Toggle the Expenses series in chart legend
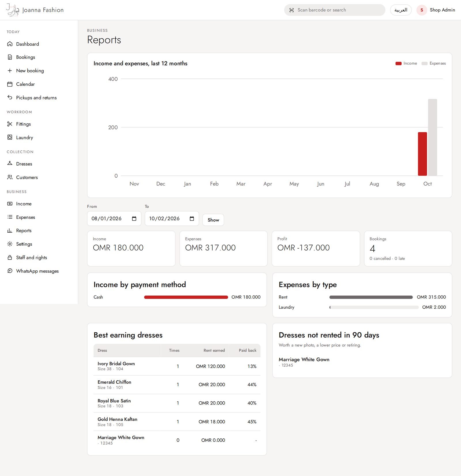461x476 pixels. coord(434,63)
